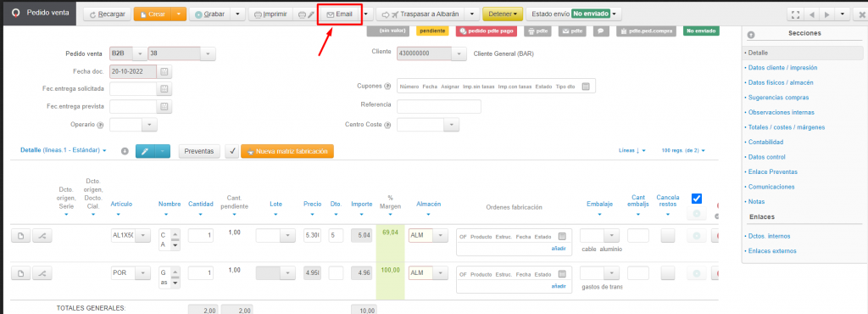This screenshot has height=314, width=868.
Task: Open the Cupones table icon
Action: tap(587, 87)
